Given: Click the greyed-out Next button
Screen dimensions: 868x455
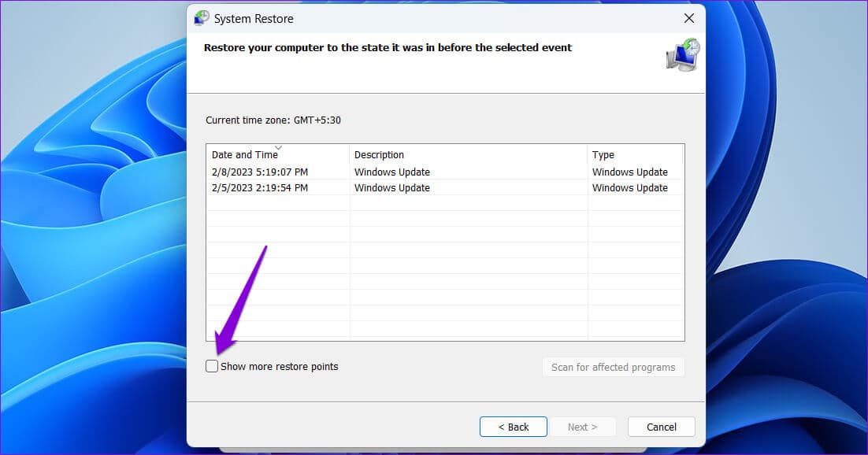Looking at the screenshot, I should click(582, 427).
